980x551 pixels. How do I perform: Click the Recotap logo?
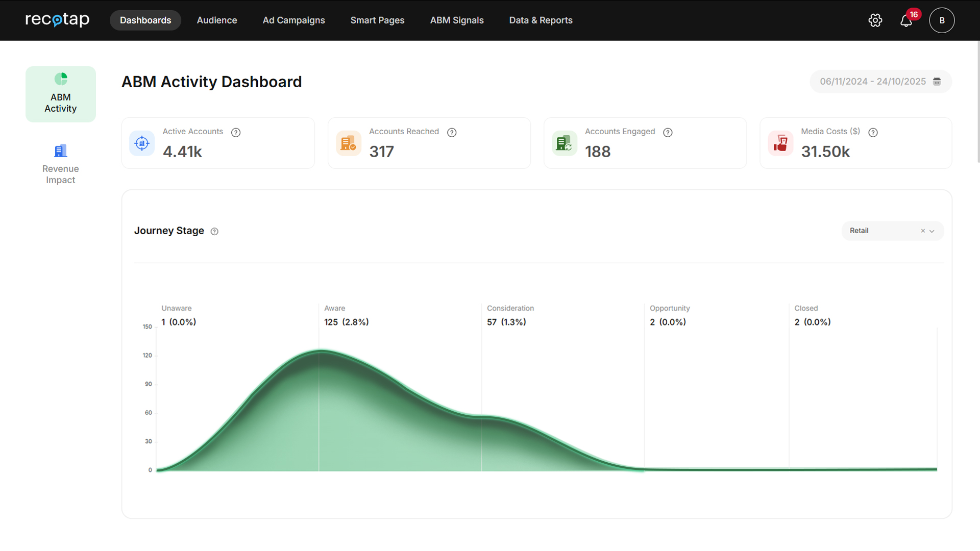(57, 20)
